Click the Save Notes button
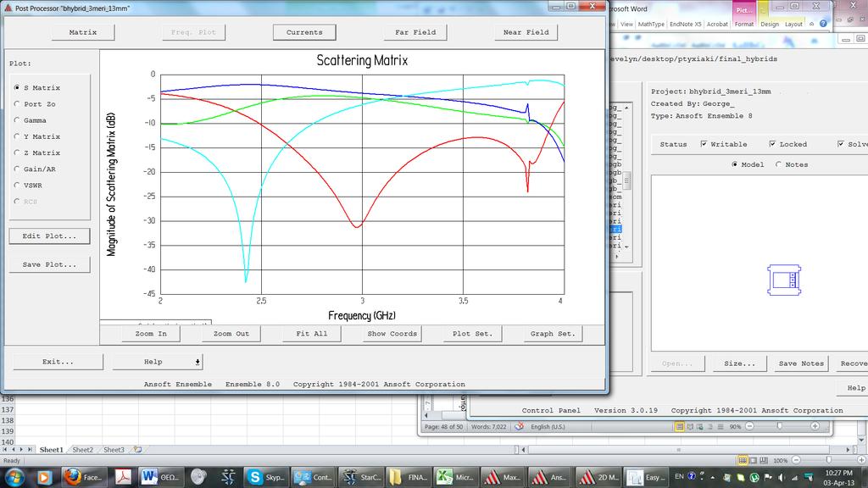 801,363
